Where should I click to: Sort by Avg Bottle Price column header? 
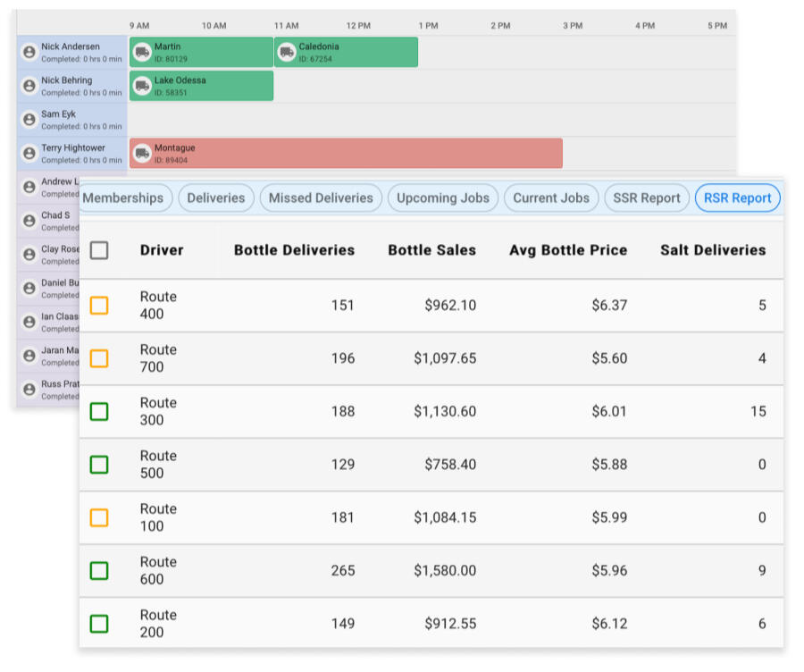pyautogui.click(x=568, y=250)
